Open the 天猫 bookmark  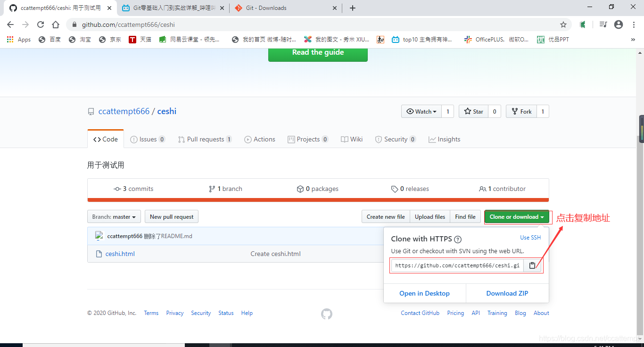tap(140, 40)
